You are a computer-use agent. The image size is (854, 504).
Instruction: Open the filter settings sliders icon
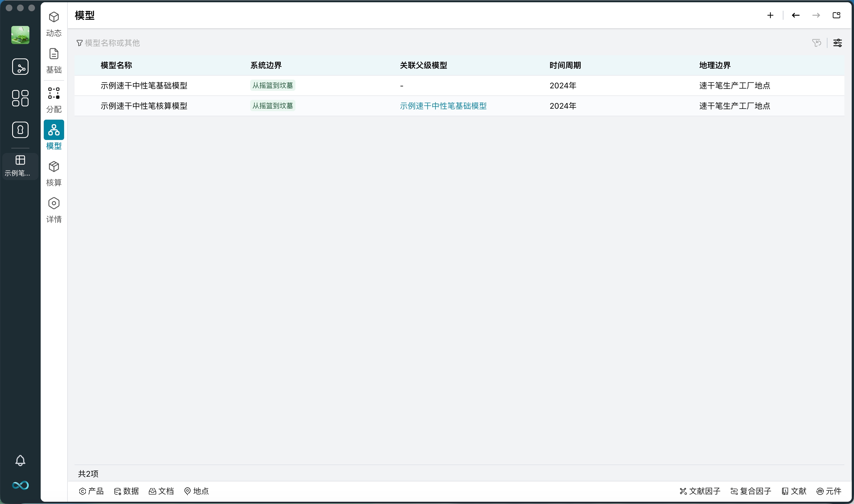837,43
